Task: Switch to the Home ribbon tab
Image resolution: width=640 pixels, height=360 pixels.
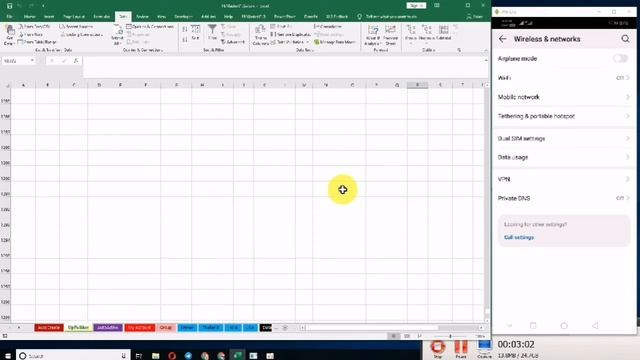Action: coord(29,17)
